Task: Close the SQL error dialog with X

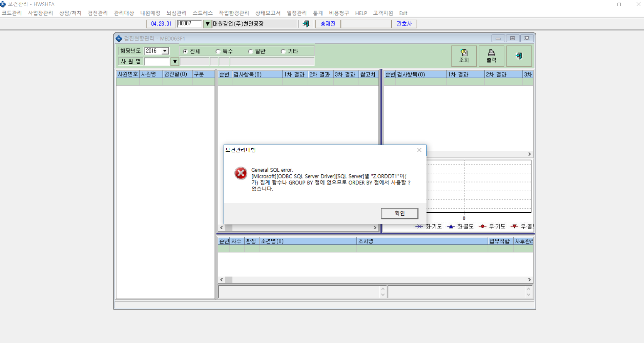Action: pyautogui.click(x=419, y=150)
